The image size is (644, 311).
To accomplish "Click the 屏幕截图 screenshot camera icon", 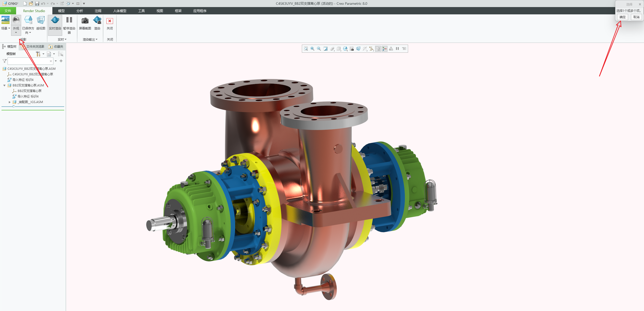I will (x=85, y=20).
